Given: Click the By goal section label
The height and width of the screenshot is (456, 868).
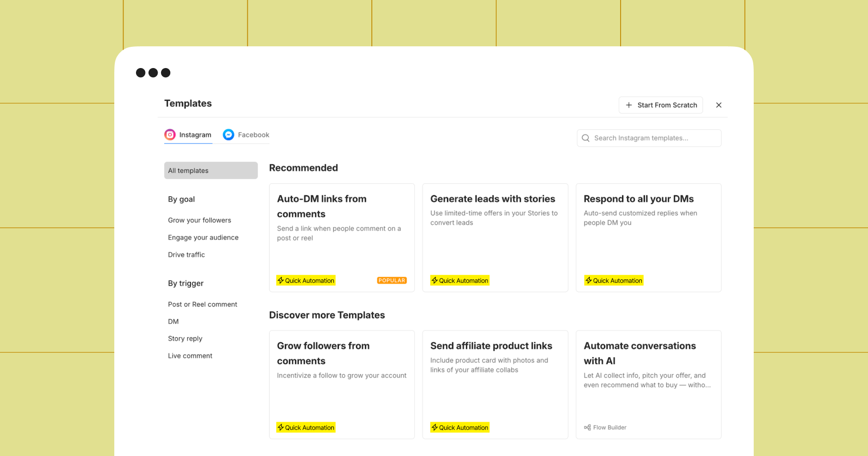Looking at the screenshot, I should click(181, 199).
